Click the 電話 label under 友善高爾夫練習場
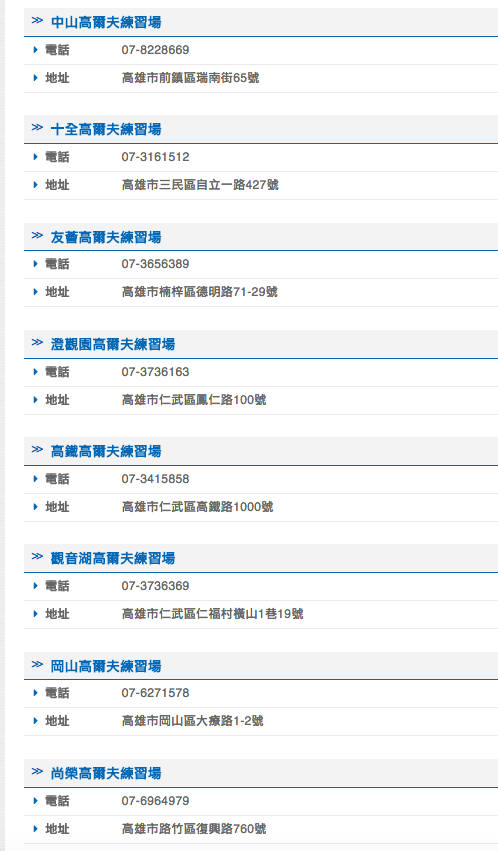This screenshot has width=498, height=851. 57,264
